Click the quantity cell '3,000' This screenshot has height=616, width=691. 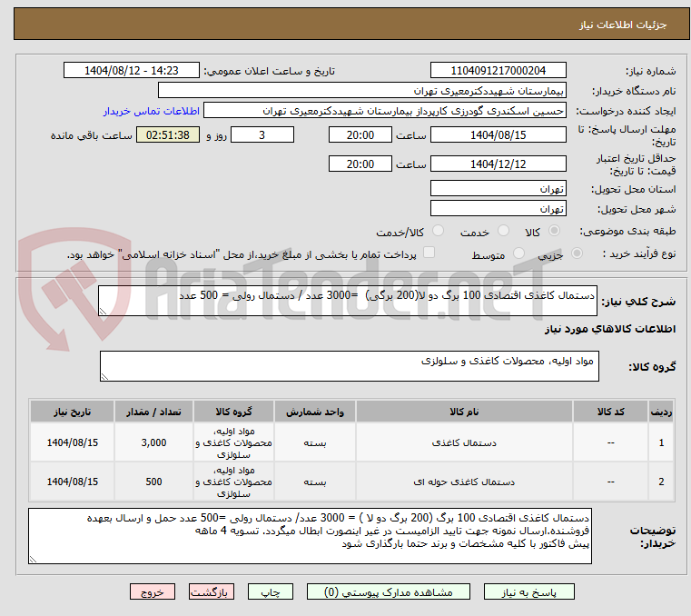click(153, 442)
